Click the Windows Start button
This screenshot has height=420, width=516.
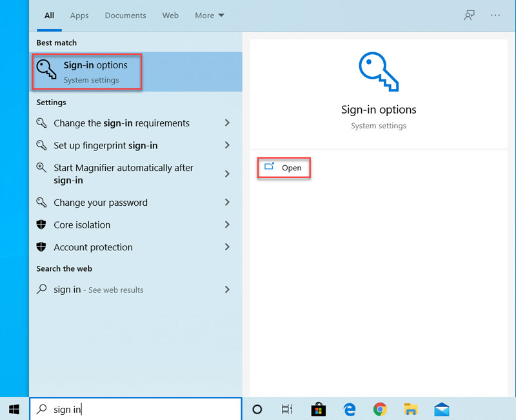pyautogui.click(x=13, y=409)
